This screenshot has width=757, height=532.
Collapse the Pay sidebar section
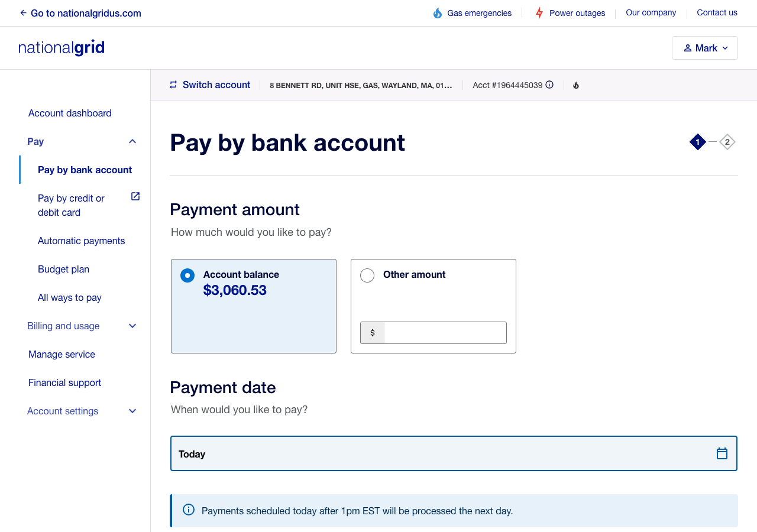tap(132, 141)
